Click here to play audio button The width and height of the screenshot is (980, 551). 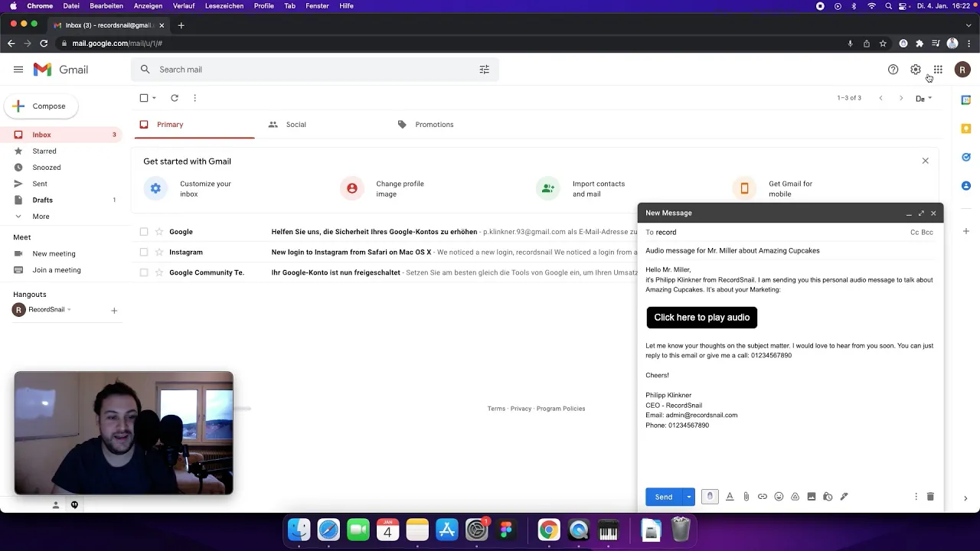pyautogui.click(x=701, y=318)
